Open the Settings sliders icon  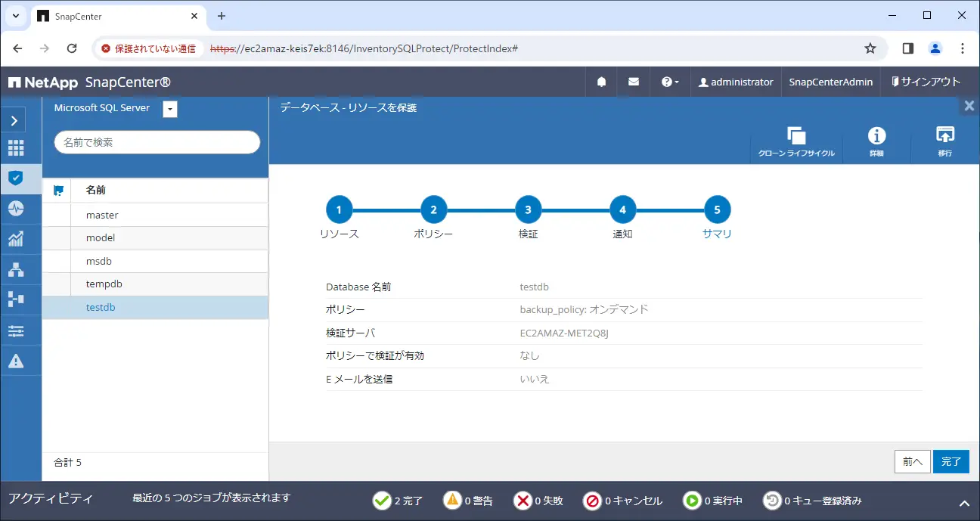coord(15,330)
